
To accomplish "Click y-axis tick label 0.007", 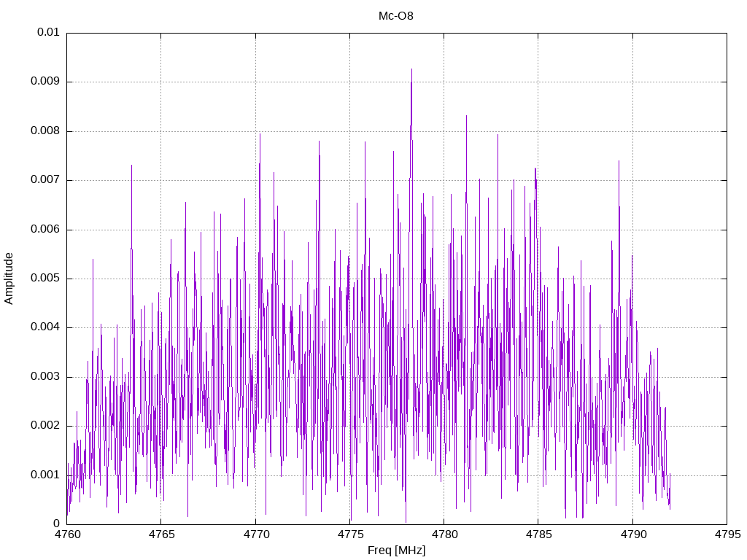I will pyautogui.click(x=45, y=180).
